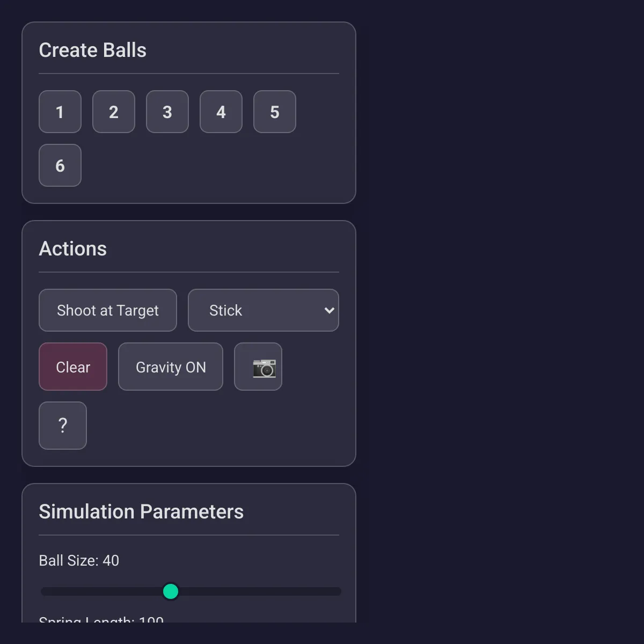Click the Create Balls section header
This screenshot has width=644, height=644.
click(92, 49)
